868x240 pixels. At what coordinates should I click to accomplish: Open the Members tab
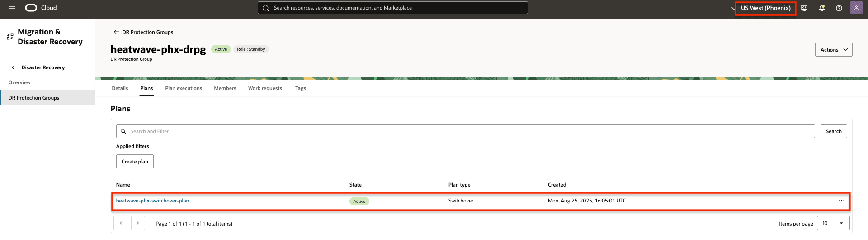225,88
